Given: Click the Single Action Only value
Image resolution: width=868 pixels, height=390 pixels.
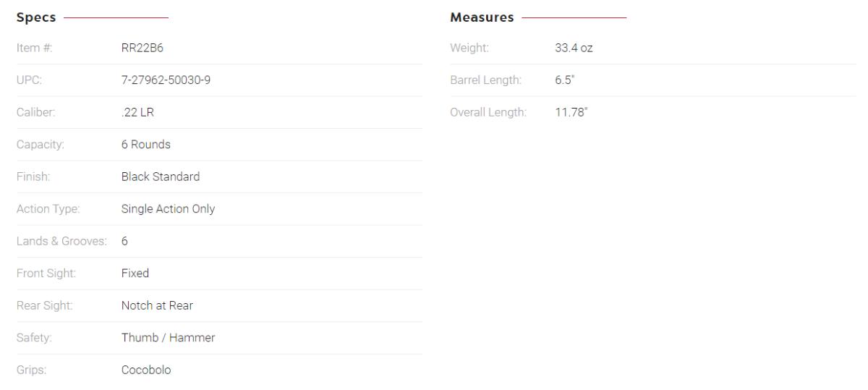Looking at the screenshot, I should (168, 209).
